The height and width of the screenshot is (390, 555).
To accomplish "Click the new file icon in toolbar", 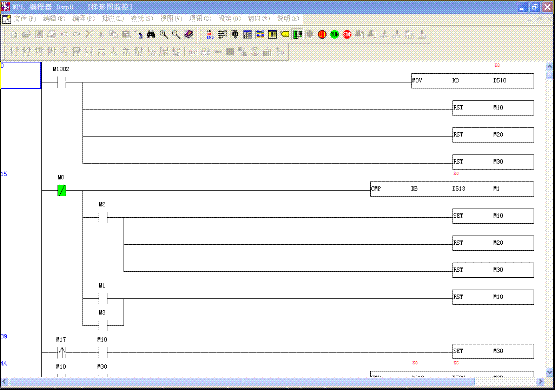I will pyautogui.click(x=14, y=35).
